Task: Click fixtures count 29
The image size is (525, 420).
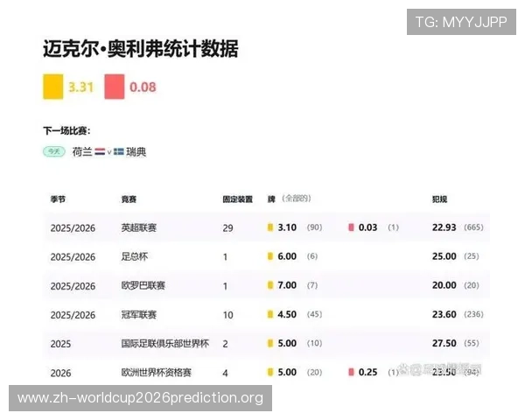Action: [227, 228]
